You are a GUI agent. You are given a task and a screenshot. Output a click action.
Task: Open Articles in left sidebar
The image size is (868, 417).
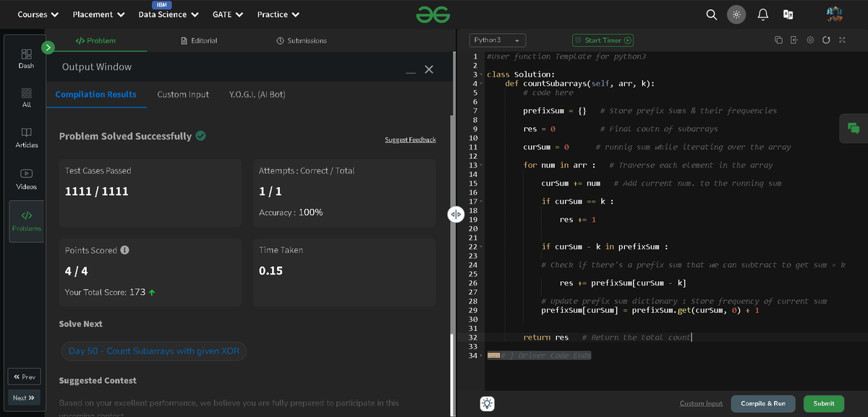pyautogui.click(x=26, y=138)
